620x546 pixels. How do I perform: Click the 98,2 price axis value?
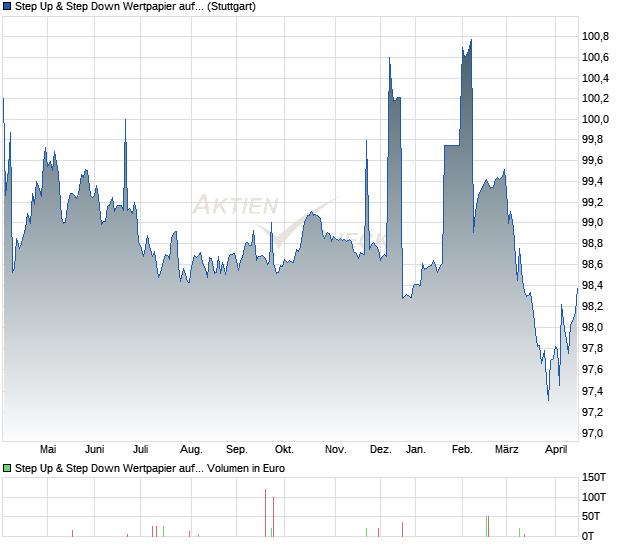point(592,306)
